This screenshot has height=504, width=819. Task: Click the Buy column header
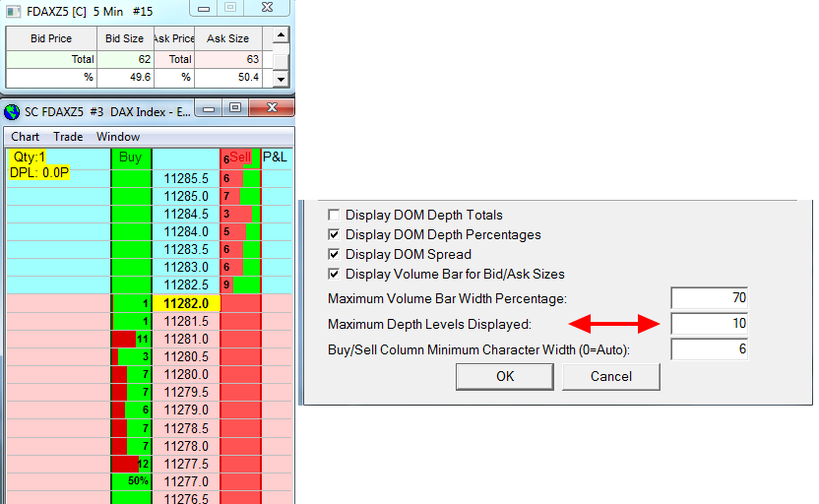tap(131, 158)
